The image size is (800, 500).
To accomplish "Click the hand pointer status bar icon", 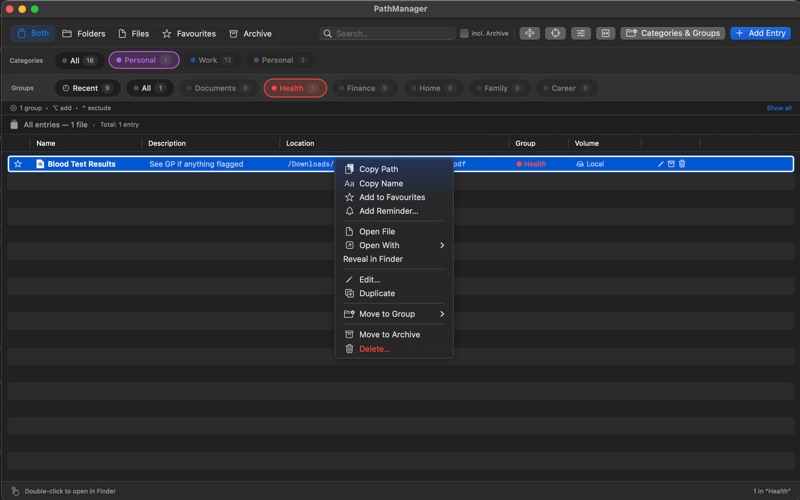I will [x=15, y=491].
